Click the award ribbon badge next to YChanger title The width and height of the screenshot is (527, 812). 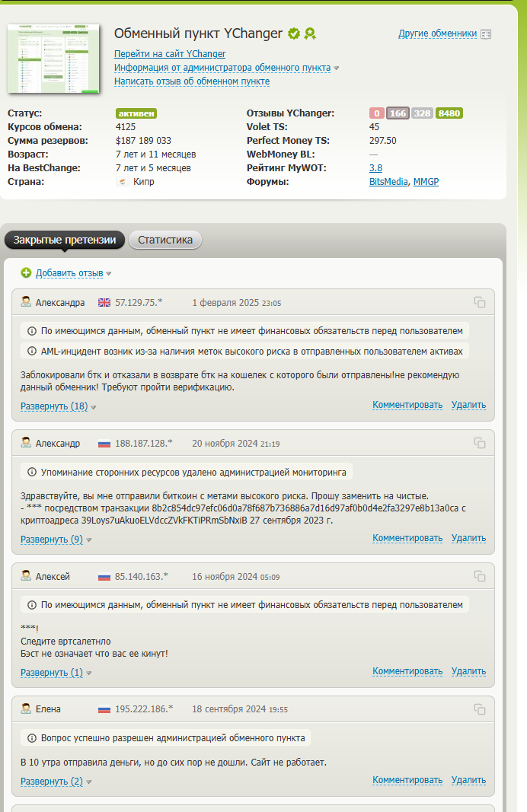pos(310,33)
